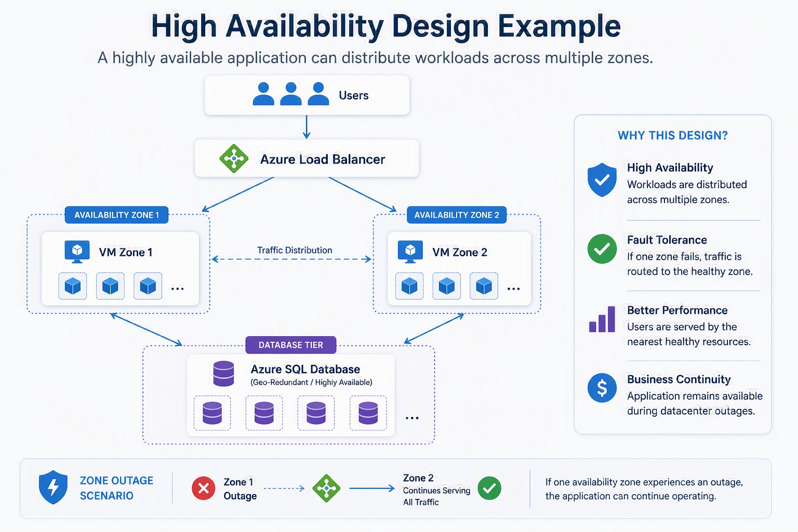Click the ellipsis in the Azure SQL Database card
Image resolution: width=798 pixels, height=532 pixels.
click(412, 418)
